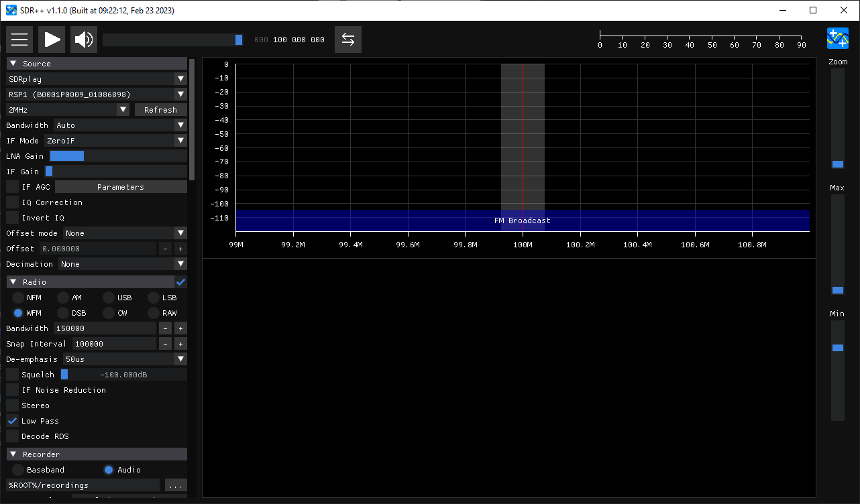Screen dimensions: 860x504
Task: Collapse the Radio section
Action: pos(12,281)
